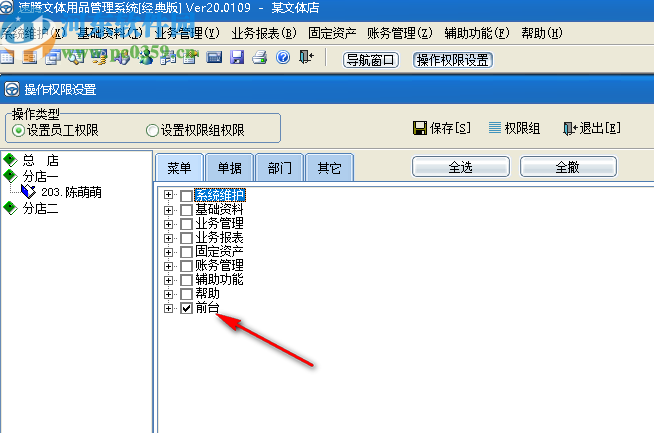654x433 pixels.
Task: Click the save floppy icon beside 保存[S]
Action: coord(420,128)
